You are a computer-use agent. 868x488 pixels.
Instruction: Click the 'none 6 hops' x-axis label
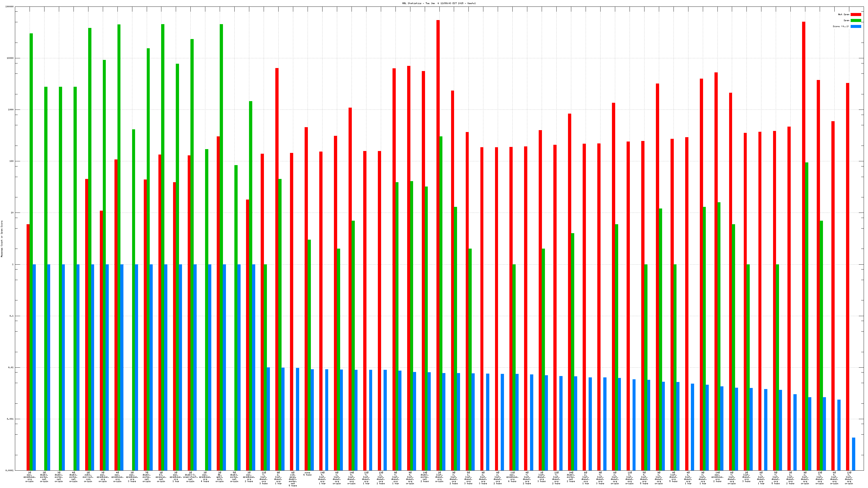tap(307, 474)
